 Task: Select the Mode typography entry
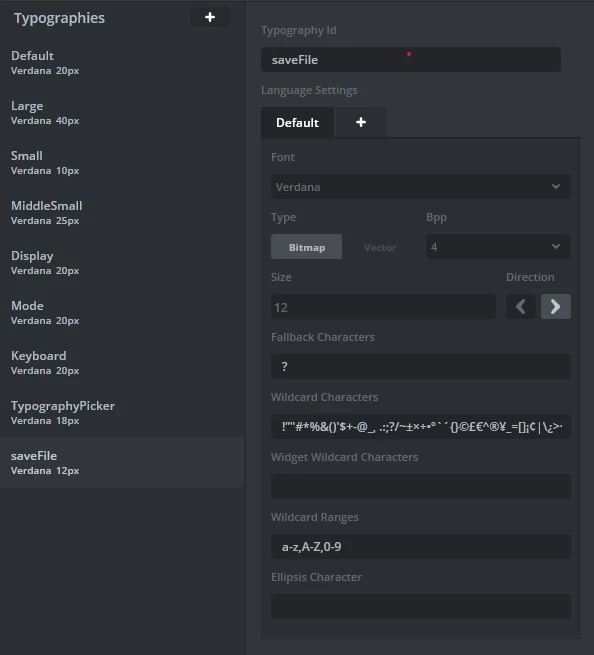[x=122, y=312]
